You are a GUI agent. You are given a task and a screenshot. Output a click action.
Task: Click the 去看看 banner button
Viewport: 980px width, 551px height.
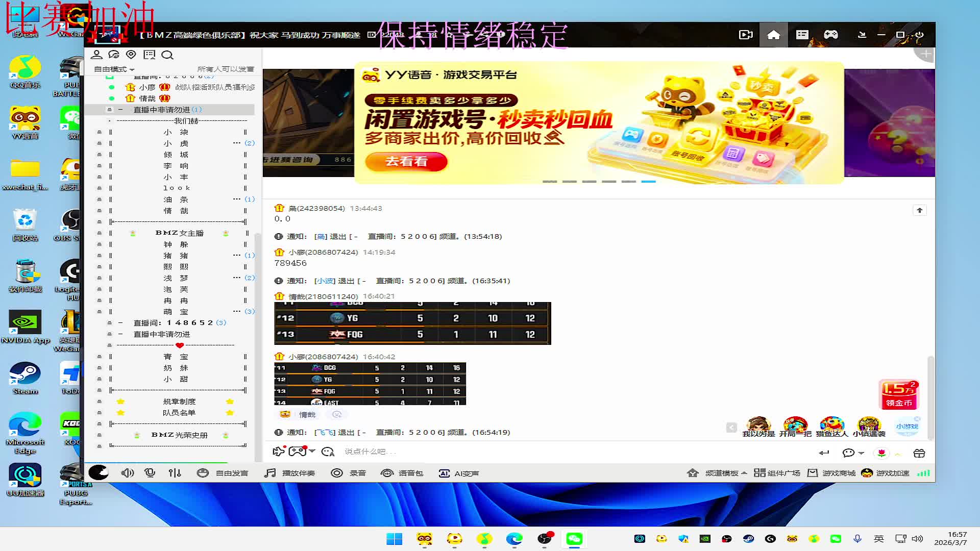[406, 161]
